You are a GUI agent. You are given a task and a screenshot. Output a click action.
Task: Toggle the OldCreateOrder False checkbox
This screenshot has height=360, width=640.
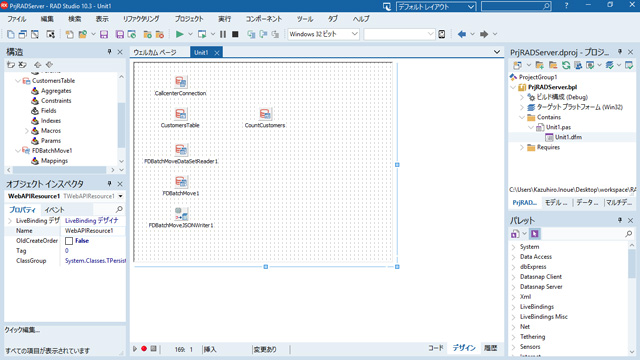[69, 241]
